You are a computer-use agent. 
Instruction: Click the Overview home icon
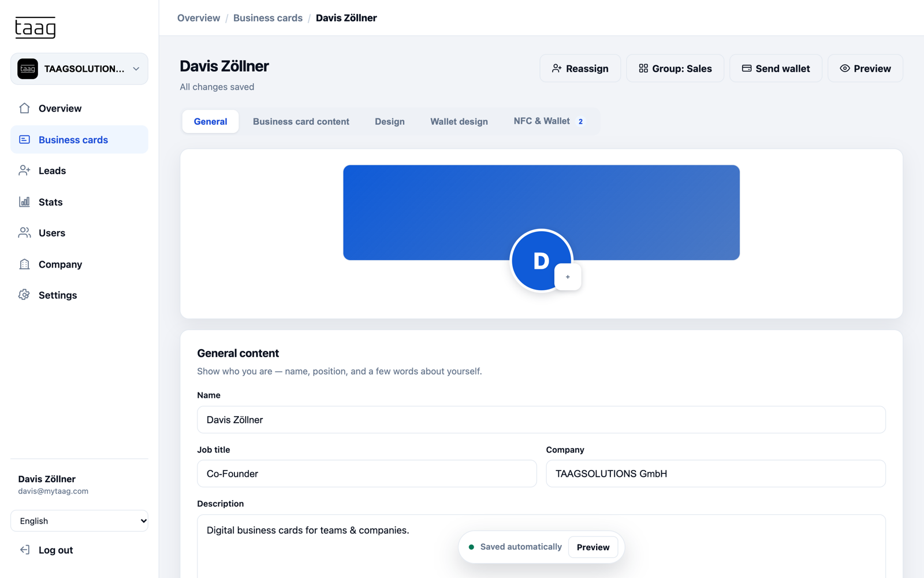[x=24, y=108]
